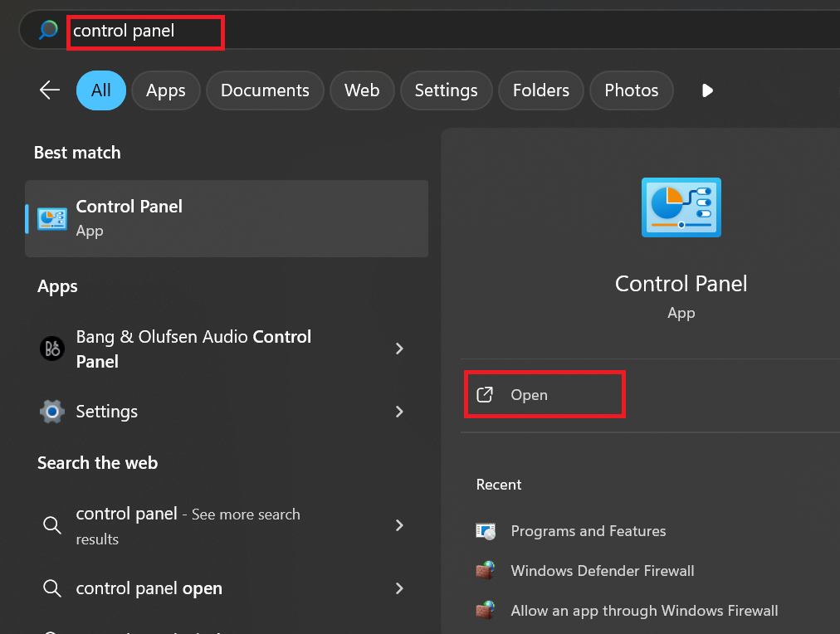This screenshot has height=634, width=840.
Task: Select the All filter tab
Action: (x=100, y=90)
